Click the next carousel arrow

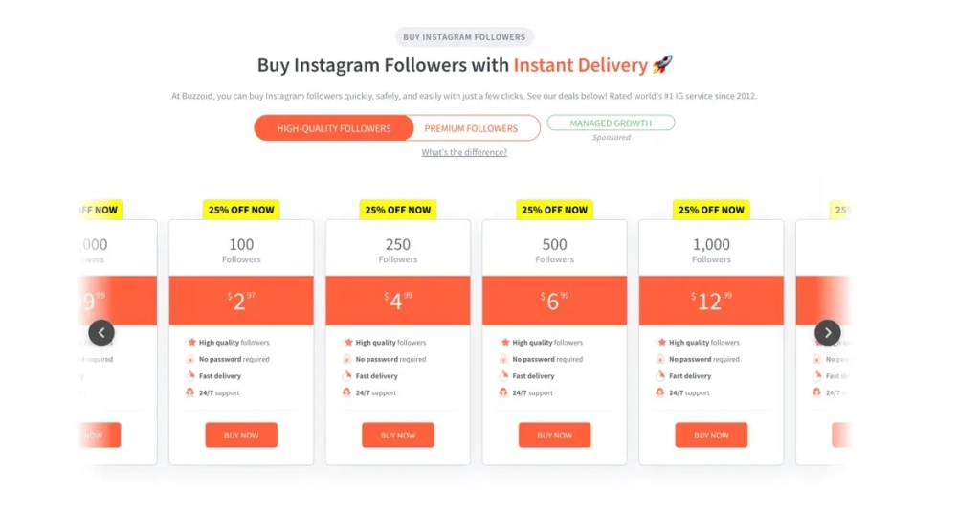[828, 332]
